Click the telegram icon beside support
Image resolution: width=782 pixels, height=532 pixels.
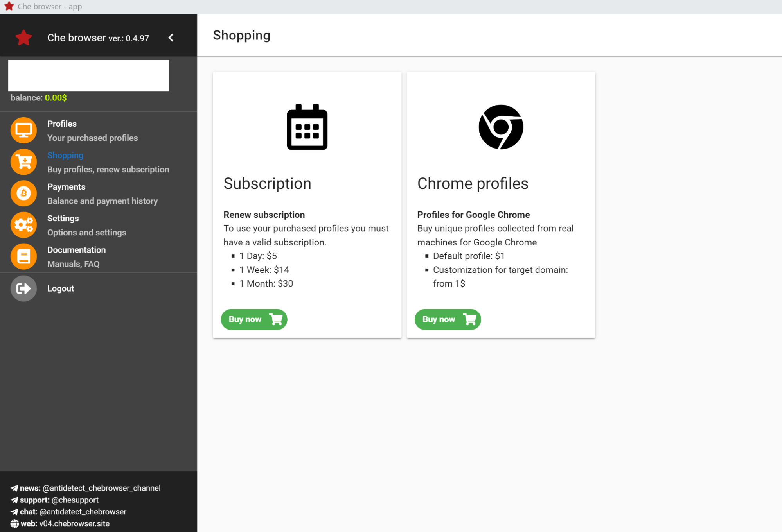14,500
